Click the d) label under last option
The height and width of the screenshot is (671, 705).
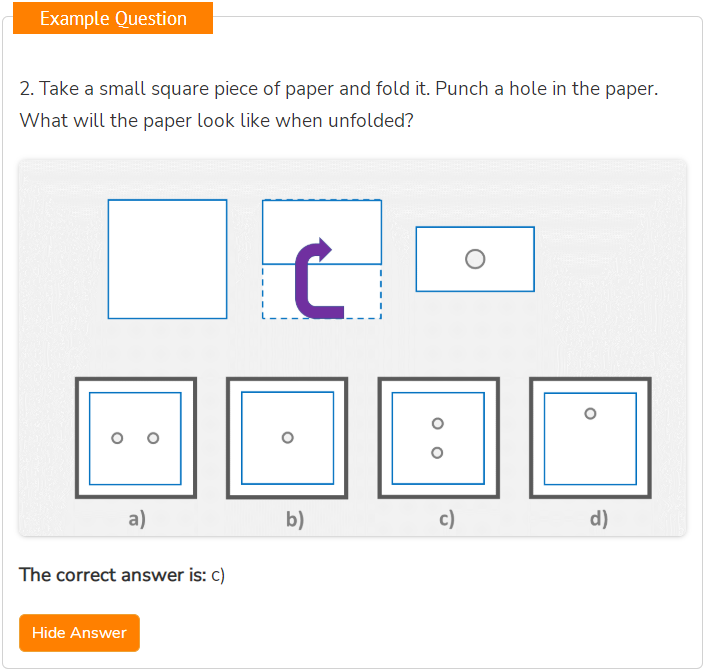(599, 519)
